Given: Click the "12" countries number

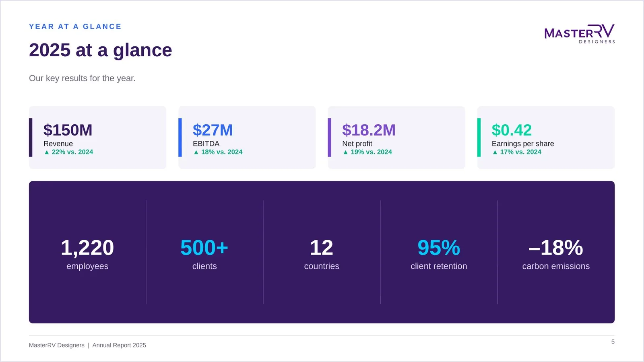Looking at the screenshot, I should (x=322, y=248).
